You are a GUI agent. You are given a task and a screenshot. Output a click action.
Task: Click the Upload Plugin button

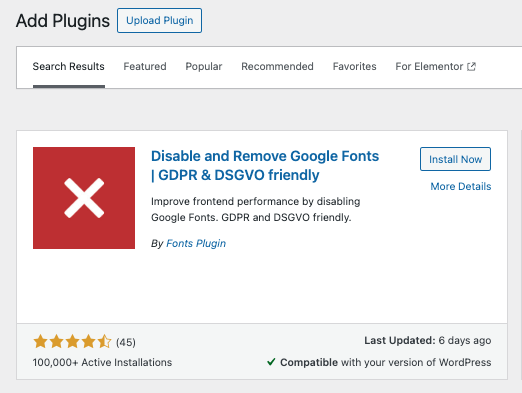tap(159, 21)
